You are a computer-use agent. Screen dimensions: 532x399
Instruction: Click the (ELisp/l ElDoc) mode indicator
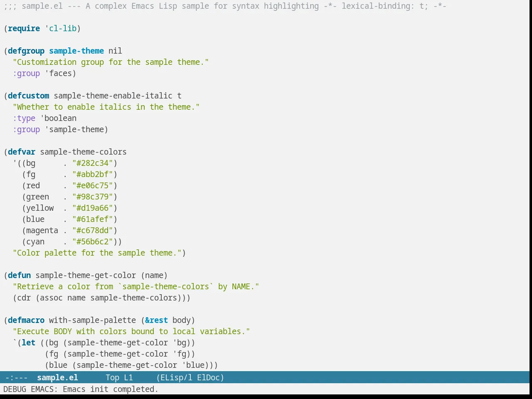[x=190, y=377]
